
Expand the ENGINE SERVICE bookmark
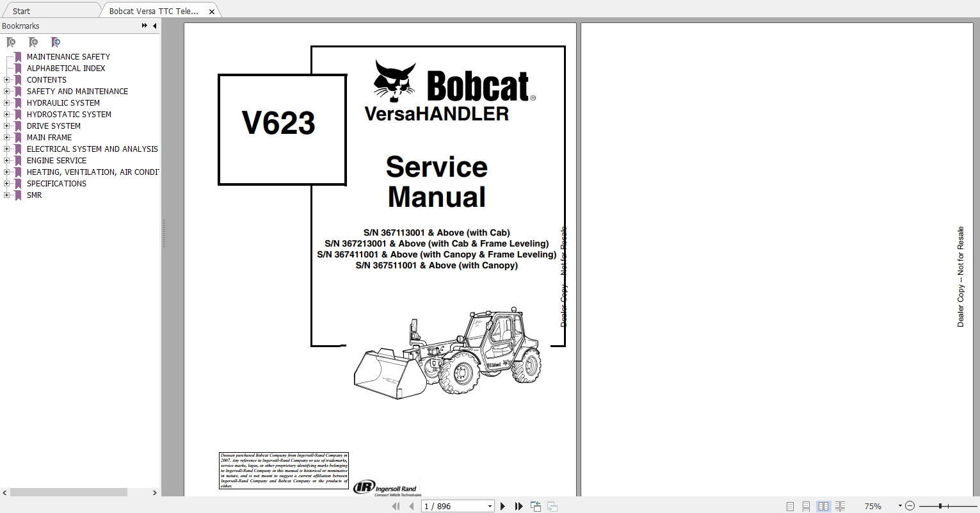tap(6, 161)
